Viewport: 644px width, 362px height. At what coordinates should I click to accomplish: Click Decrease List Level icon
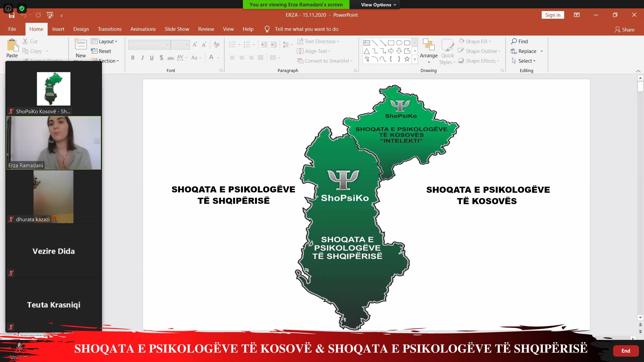(264, 45)
